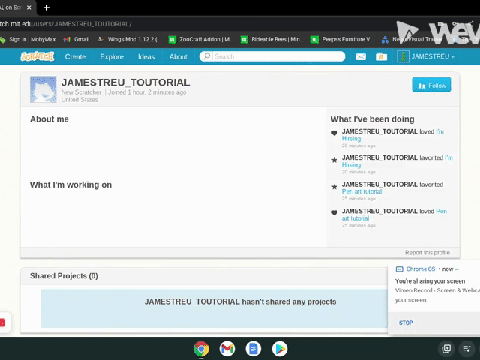The width and height of the screenshot is (480, 360).
Task: Click the Scratch logo in the navbar
Action: point(37,56)
